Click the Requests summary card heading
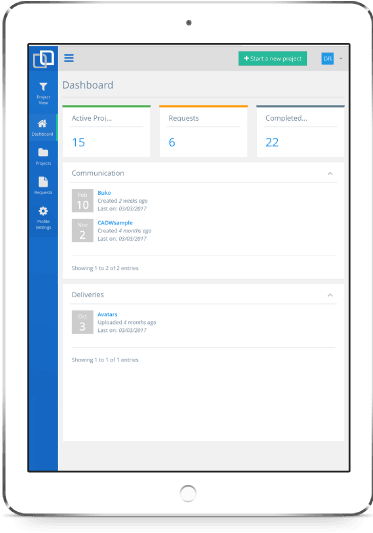 click(x=184, y=118)
